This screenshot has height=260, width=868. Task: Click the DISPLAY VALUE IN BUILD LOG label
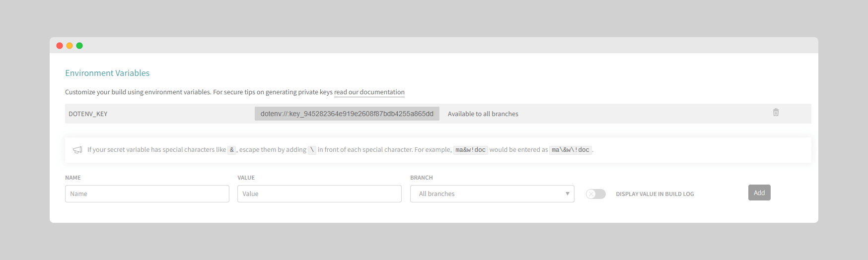(x=655, y=194)
